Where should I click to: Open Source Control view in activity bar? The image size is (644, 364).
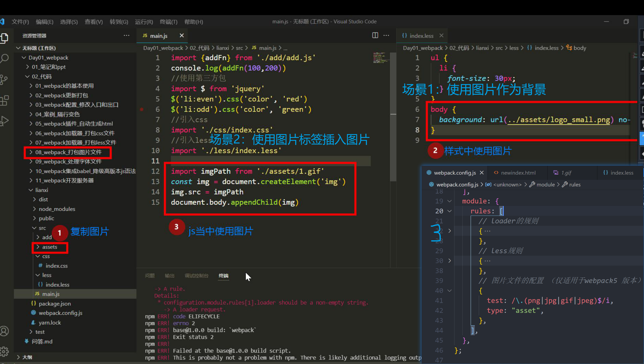pyautogui.click(x=4, y=79)
